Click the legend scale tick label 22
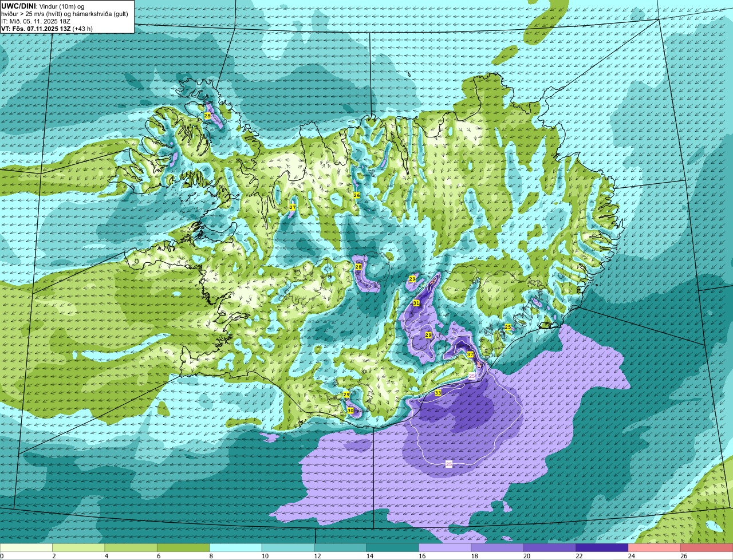Screen dimensions: 733x560 click(x=578, y=556)
